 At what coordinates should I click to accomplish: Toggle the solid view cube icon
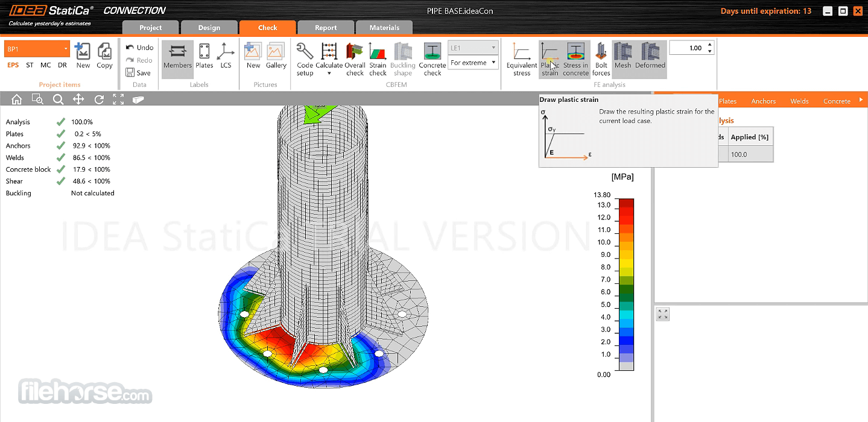pyautogui.click(x=138, y=99)
